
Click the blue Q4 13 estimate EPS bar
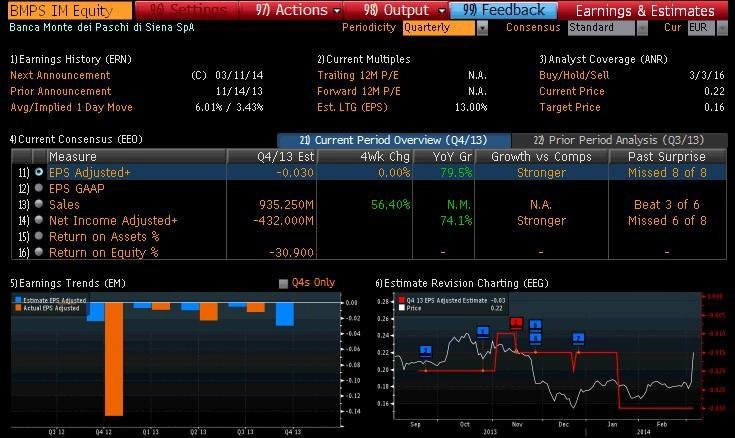coord(285,314)
